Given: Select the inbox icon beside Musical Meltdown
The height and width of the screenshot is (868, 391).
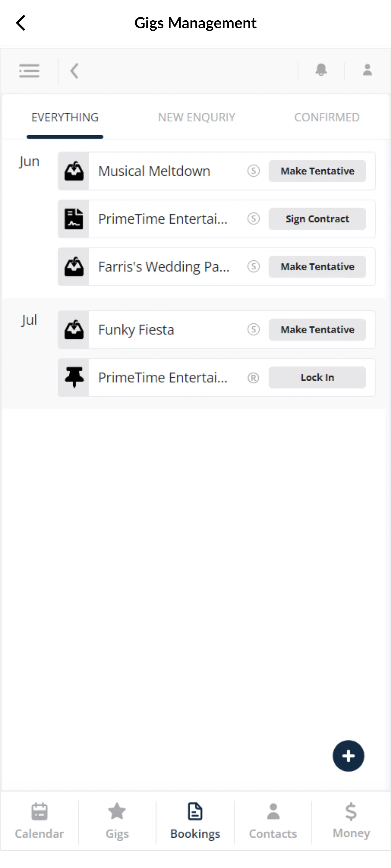Looking at the screenshot, I should (x=74, y=171).
